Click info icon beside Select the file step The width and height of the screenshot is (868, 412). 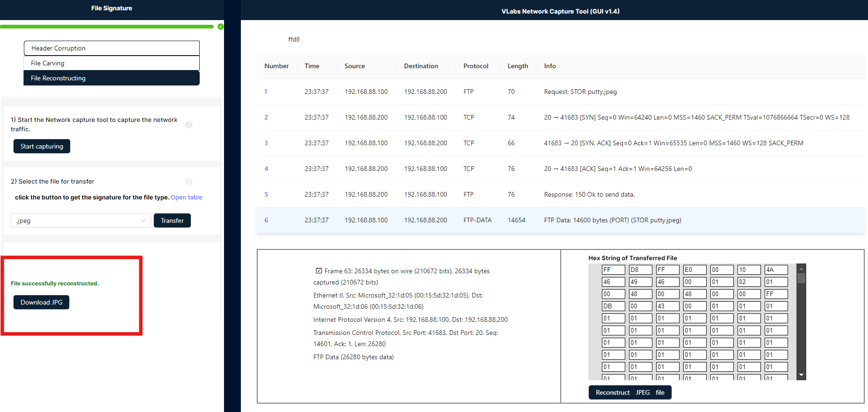coord(189,182)
